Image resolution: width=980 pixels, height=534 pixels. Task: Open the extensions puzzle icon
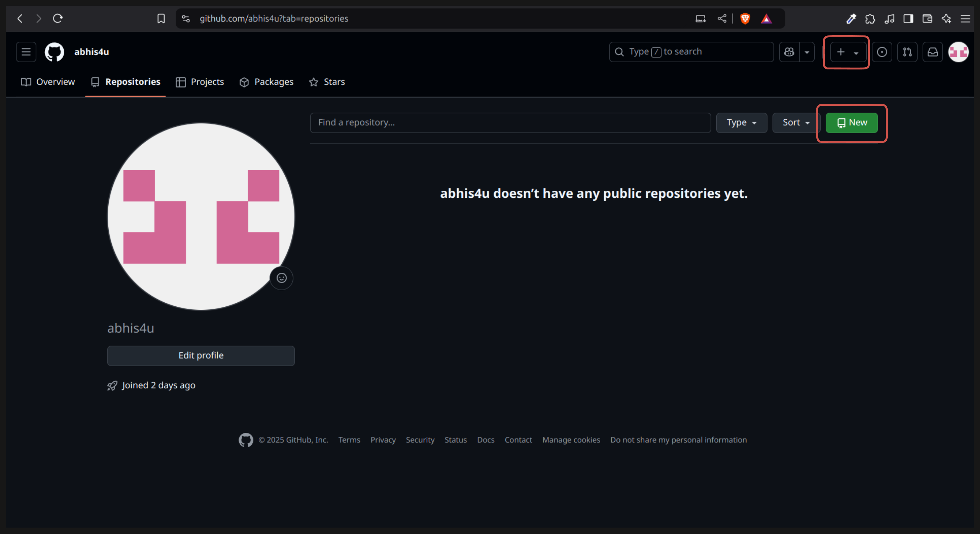[x=870, y=19]
